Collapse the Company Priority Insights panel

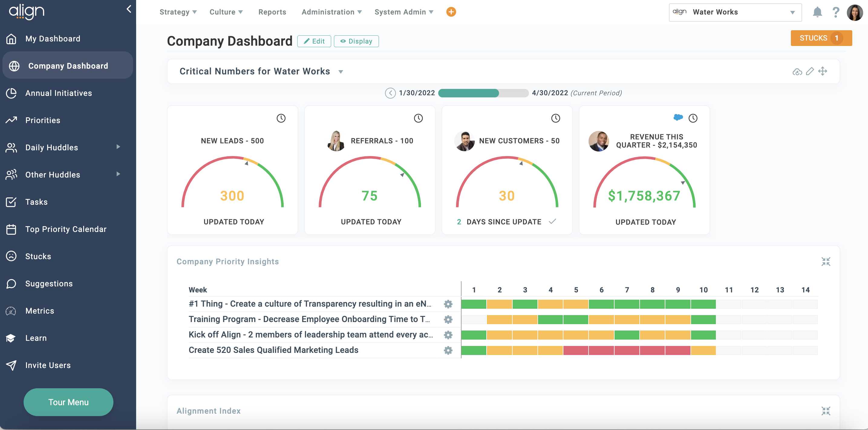pos(826,261)
